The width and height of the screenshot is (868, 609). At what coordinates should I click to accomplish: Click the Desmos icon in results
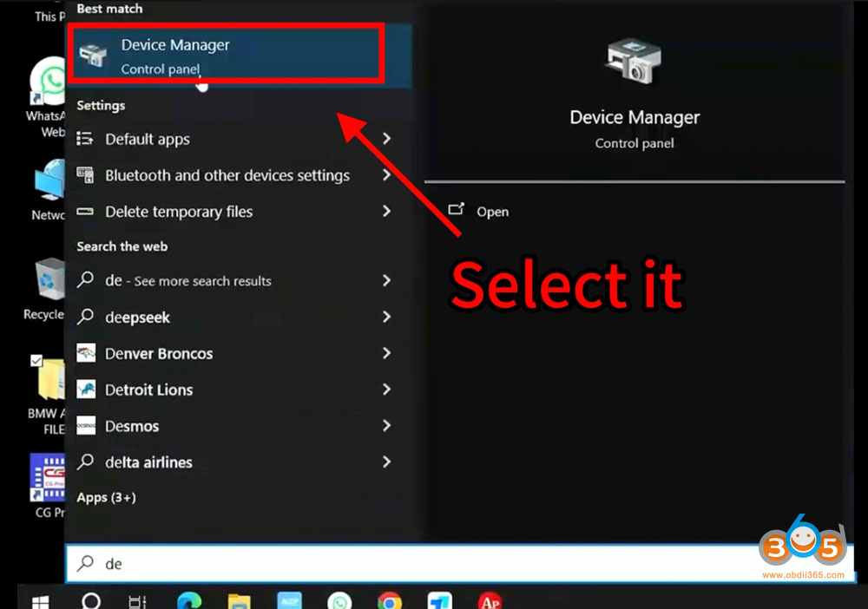[x=86, y=426]
